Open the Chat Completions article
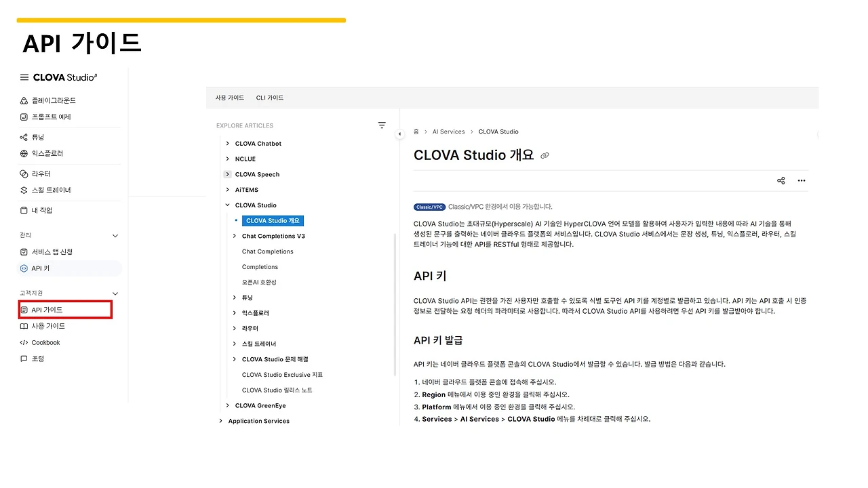The height and width of the screenshot is (488, 868). [x=268, y=251]
